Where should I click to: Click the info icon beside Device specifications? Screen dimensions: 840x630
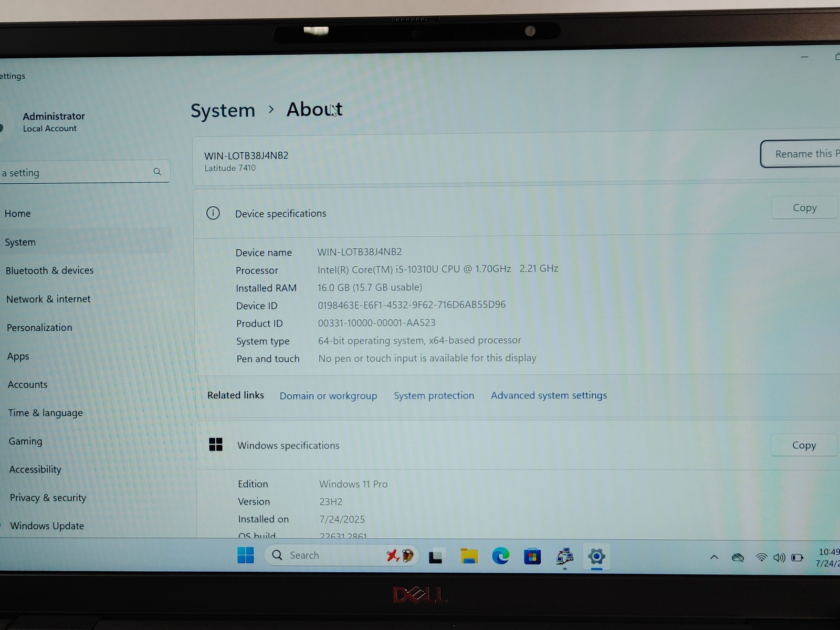(213, 213)
